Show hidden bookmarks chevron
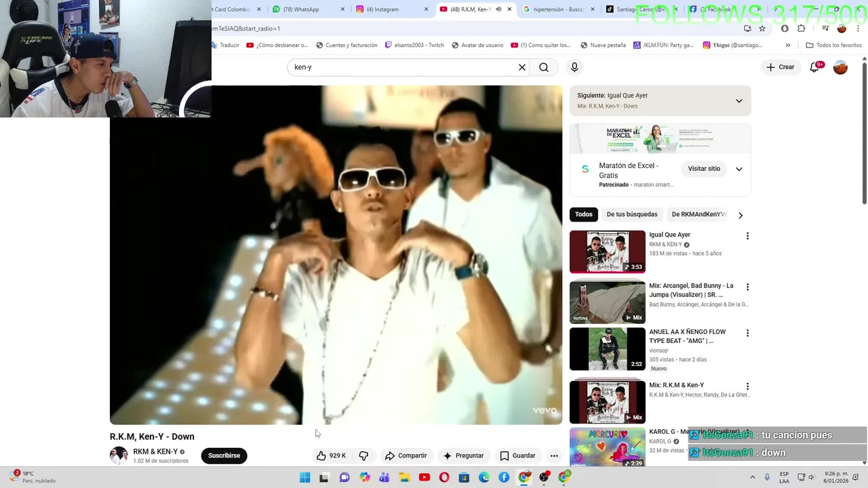This screenshot has height=488, width=868. (x=787, y=45)
